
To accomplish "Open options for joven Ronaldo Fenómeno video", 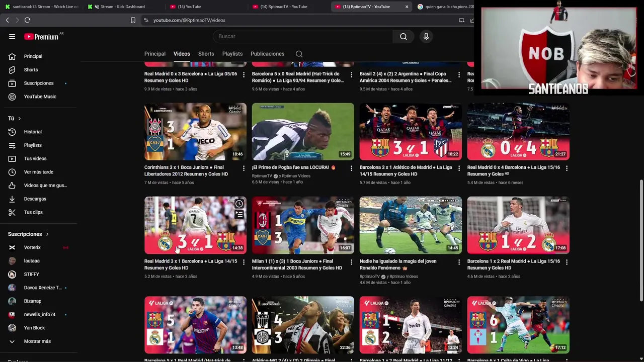I will pos(459,262).
